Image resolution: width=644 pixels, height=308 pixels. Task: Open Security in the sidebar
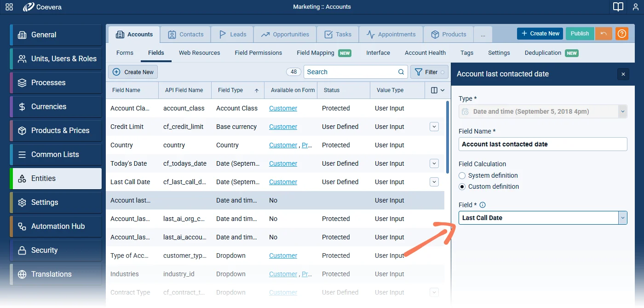point(56,250)
